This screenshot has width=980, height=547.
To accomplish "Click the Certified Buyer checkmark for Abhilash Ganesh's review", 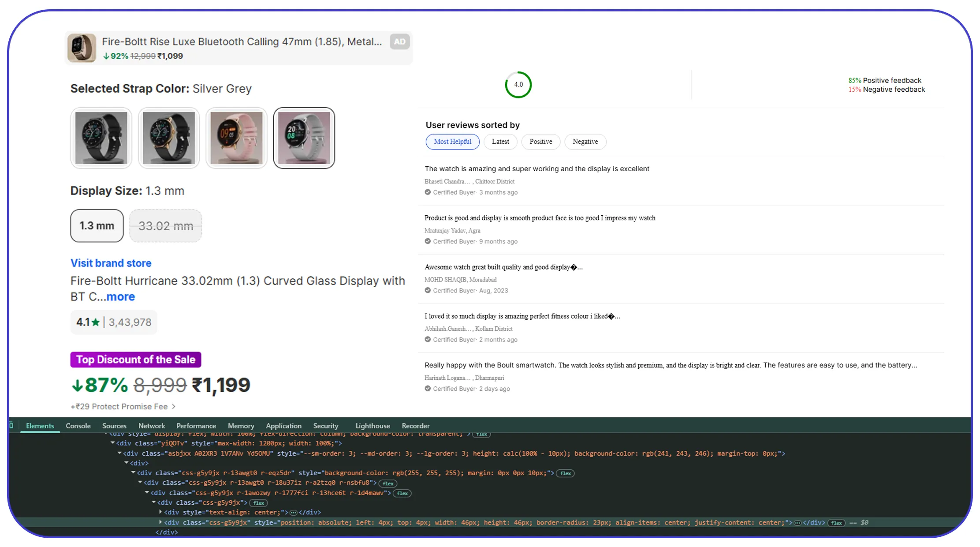I will [x=428, y=339].
